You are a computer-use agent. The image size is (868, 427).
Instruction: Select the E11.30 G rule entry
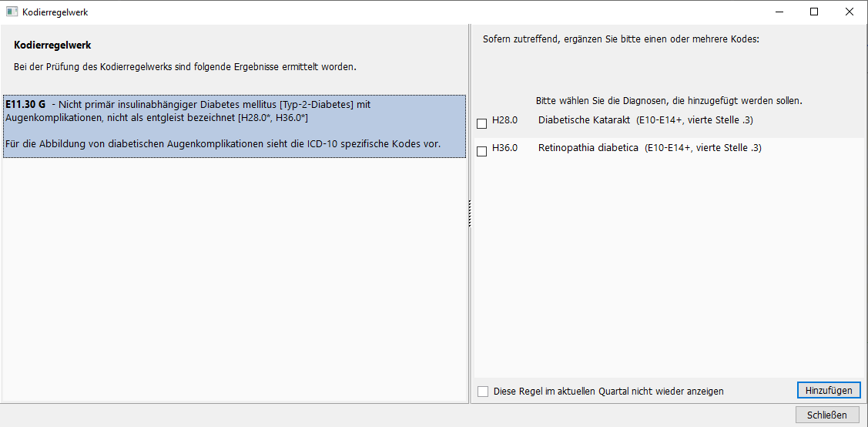pyautogui.click(x=234, y=126)
